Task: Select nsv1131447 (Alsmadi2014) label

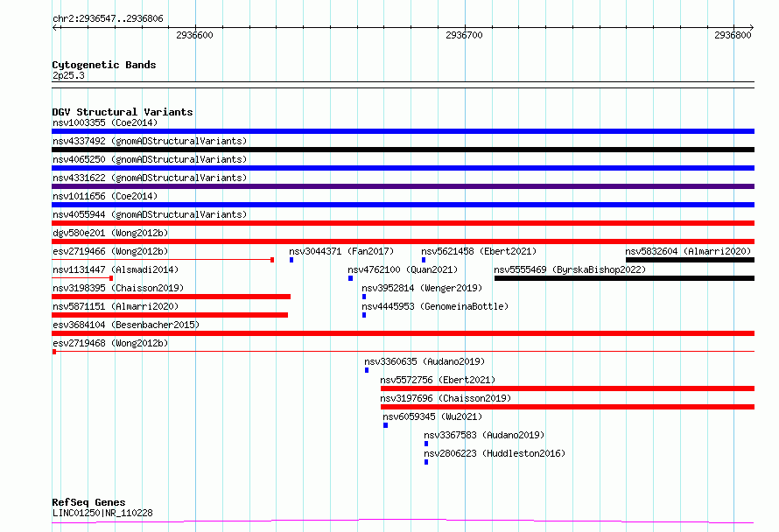Action: tap(116, 269)
